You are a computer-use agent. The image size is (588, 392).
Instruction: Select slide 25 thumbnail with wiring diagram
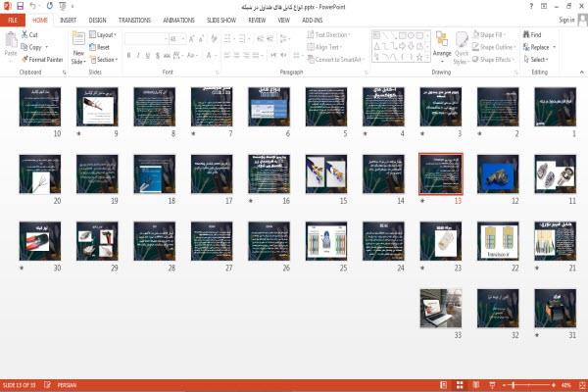pyautogui.click(x=326, y=241)
